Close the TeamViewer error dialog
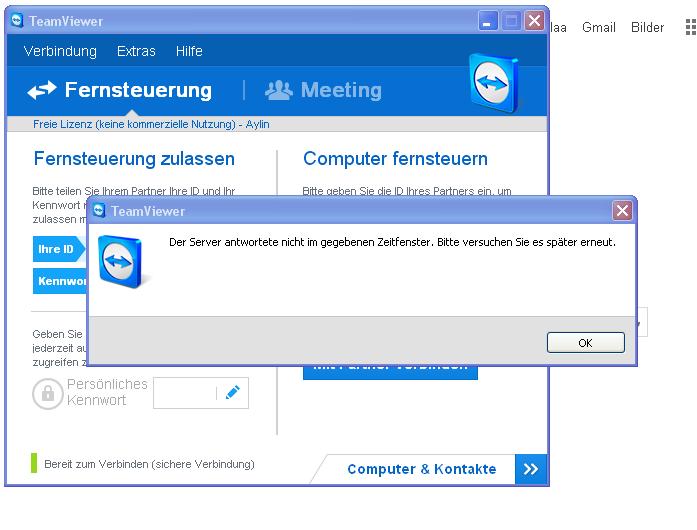Image resolution: width=697 pixels, height=530 pixels. [x=622, y=210]
